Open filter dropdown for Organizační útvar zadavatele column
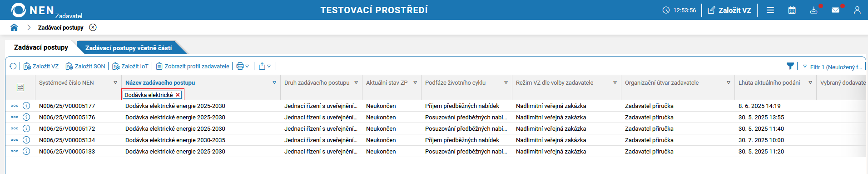 pos(729,82)
